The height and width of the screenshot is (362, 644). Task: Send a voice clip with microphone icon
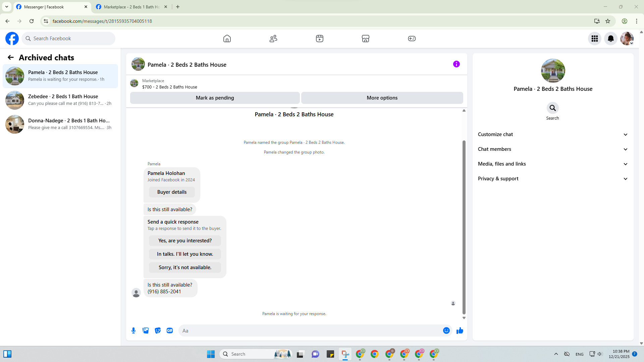[x=133, y=330]
